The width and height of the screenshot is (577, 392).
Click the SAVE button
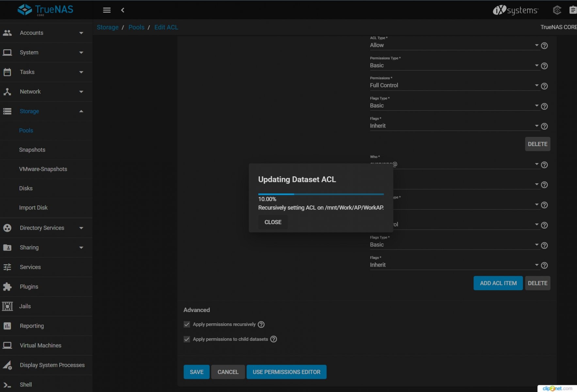click(197, 372)
